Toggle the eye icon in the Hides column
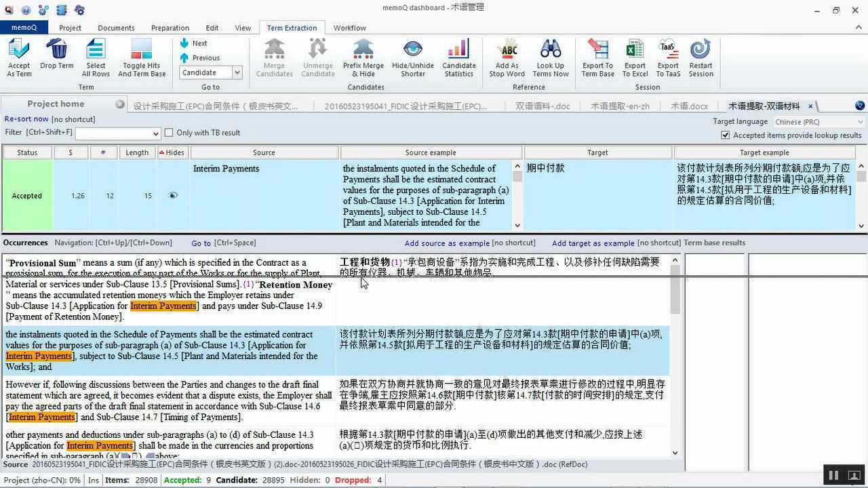The width and height of the screenshot is (868, 488). (172, 195)
